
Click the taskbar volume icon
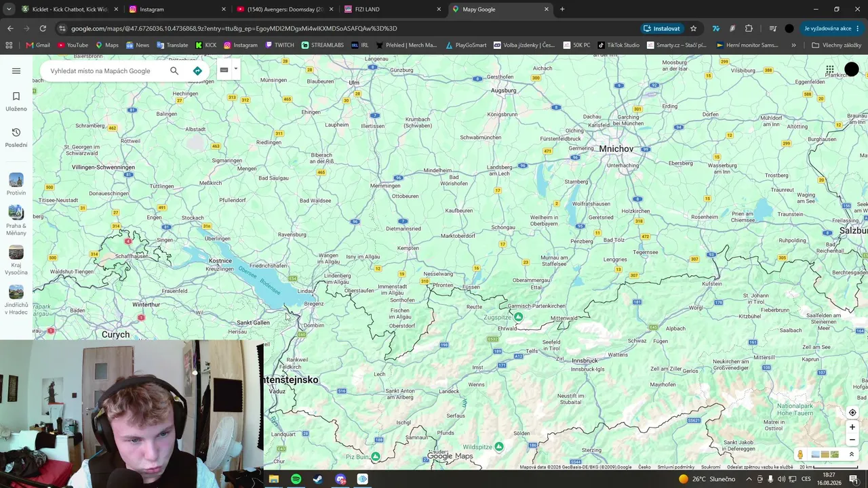click(782, 479)
